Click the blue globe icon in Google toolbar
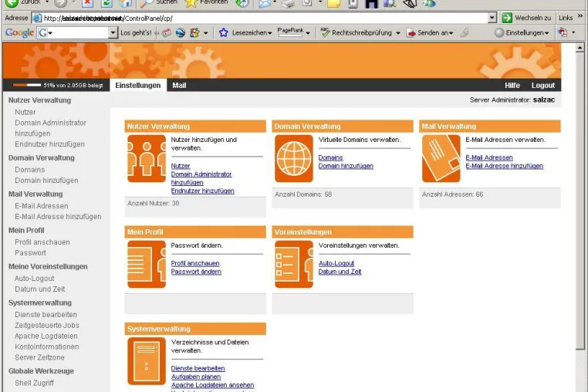Screen dimensions: 588x392 (181, 32)
